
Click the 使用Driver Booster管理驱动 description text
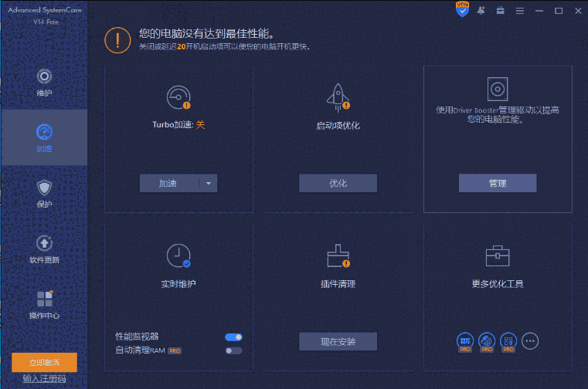tap(498, 115)
